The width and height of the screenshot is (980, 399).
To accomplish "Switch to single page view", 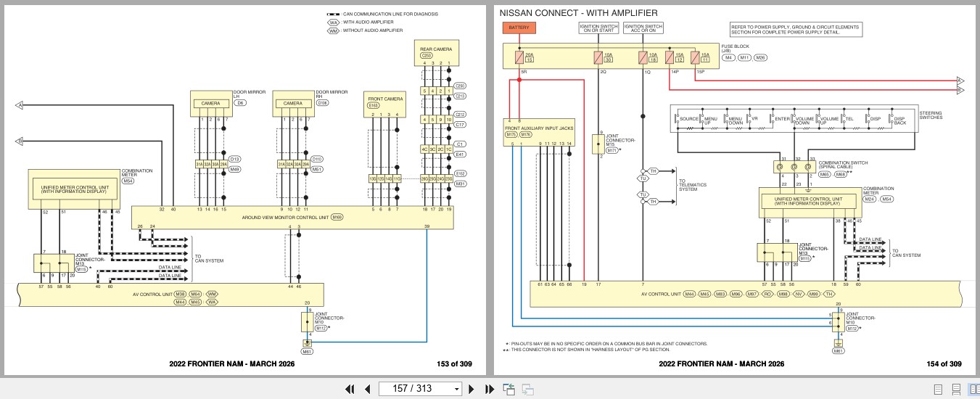I will coord(938,389).
